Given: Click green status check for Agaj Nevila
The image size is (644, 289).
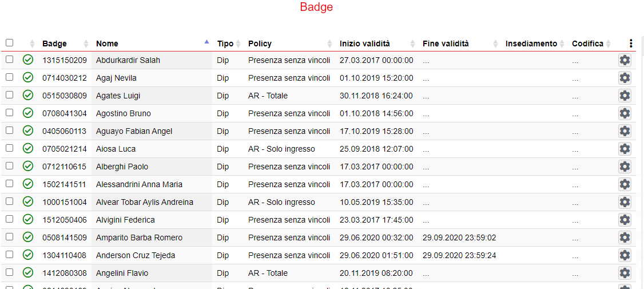Looking at the screenshot, I should [28, 78].
